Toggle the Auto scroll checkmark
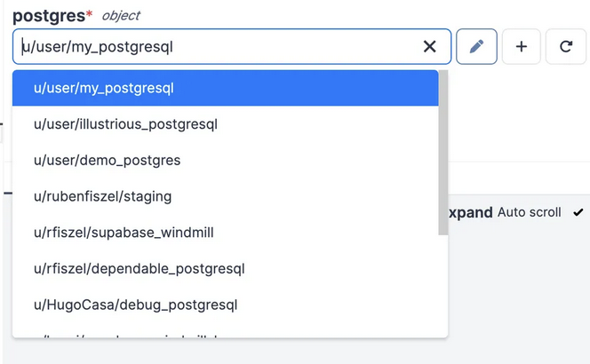590x364 pixels. point(578,212)
